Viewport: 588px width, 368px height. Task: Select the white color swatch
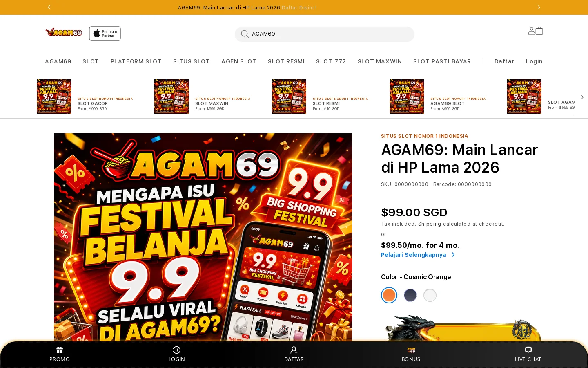(430, 295)
